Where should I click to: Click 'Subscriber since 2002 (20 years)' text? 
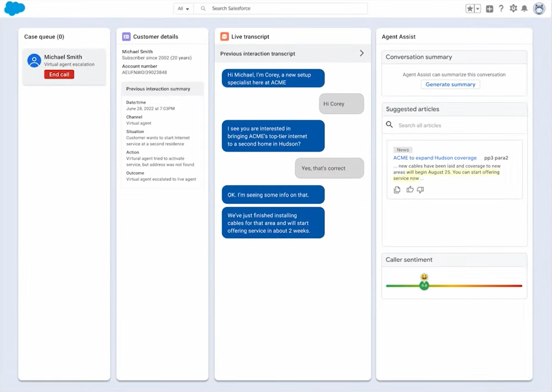157,58
